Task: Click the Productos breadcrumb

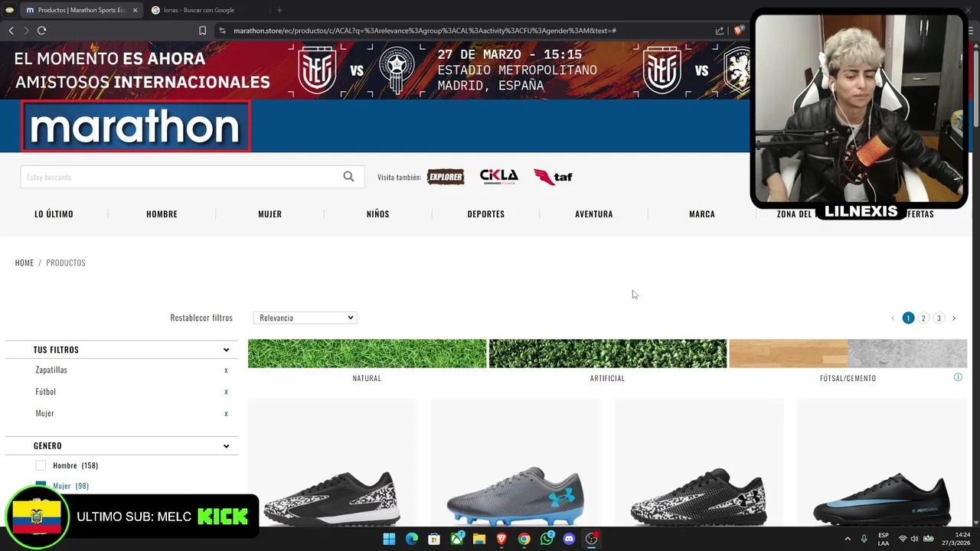Action: [x=66, y=262]
